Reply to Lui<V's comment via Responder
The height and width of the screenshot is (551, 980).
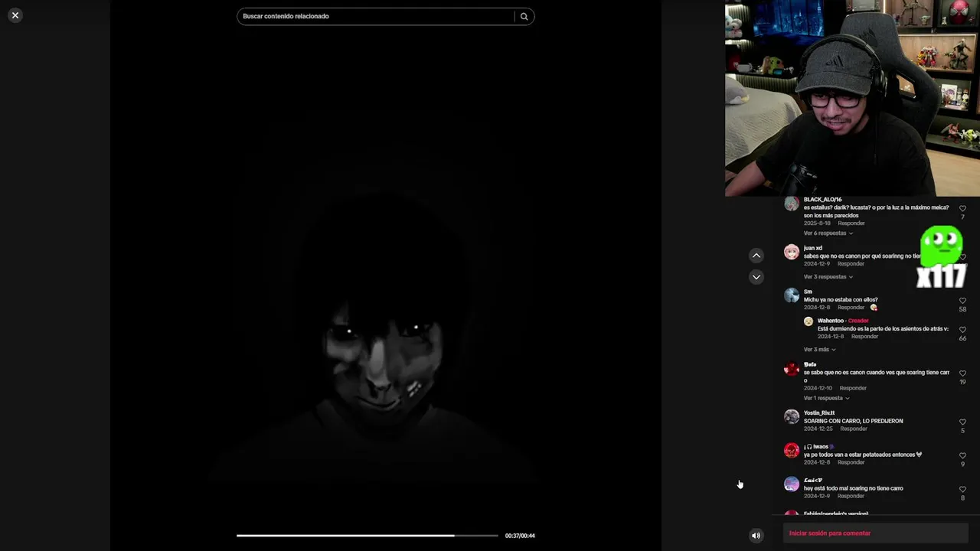(851, 497)
